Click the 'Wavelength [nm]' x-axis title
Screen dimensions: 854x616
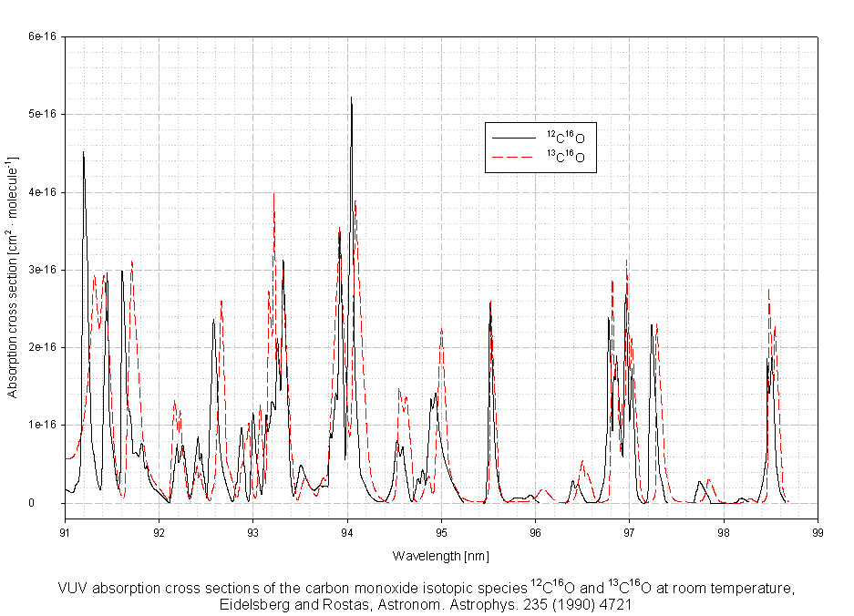[x=441, y=556]
